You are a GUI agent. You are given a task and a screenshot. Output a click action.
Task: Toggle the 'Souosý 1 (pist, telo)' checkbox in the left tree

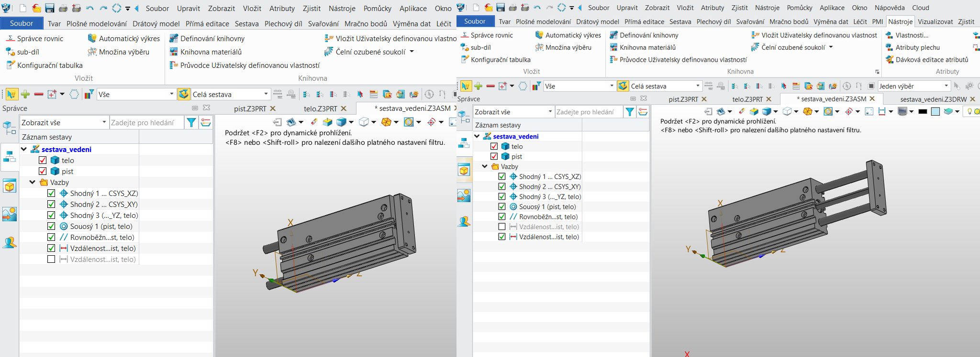(51, 226)
